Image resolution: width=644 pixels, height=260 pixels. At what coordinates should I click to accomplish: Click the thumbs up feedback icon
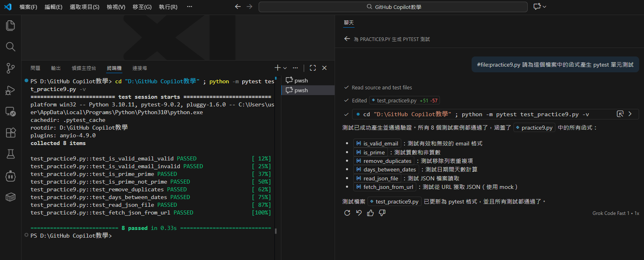[x=370, y=213]
